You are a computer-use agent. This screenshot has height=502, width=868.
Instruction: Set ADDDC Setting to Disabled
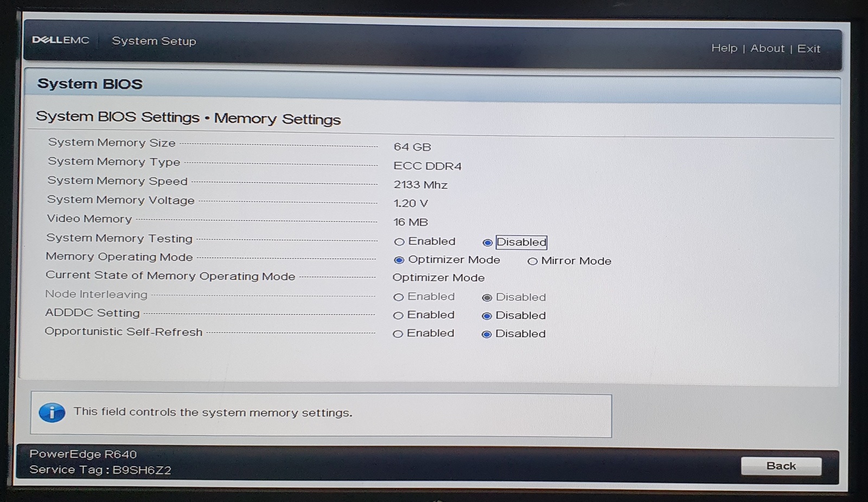click(487, 316)
